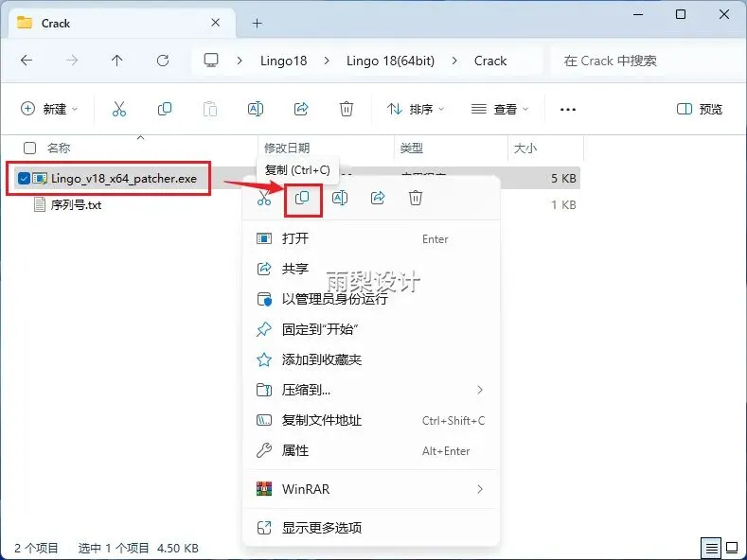Click the toolbar Cut scissors icon
This screenshot has height=560, width=747.
click(x=119, y=109)
